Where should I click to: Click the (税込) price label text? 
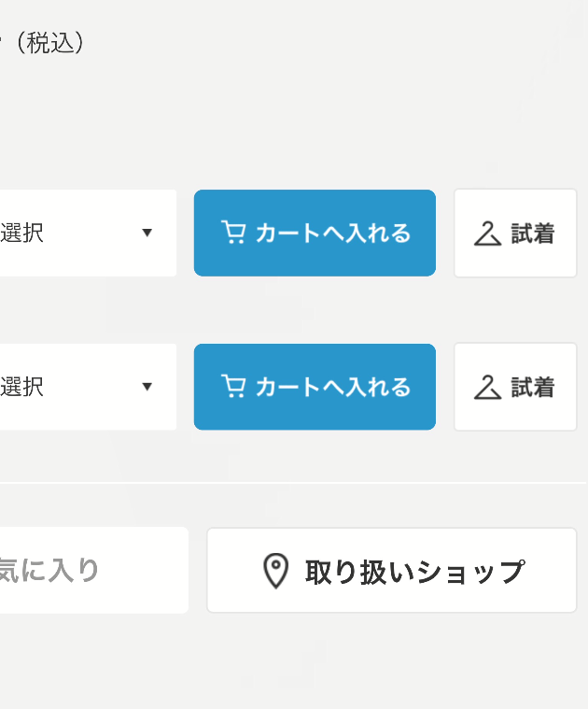[49, 43]
